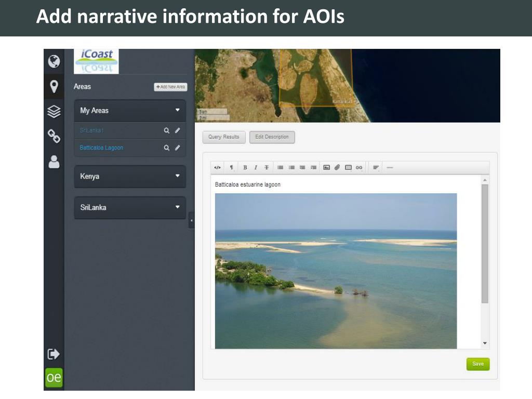
Task: Click the Add New Area button
Action: click(170, 87)
